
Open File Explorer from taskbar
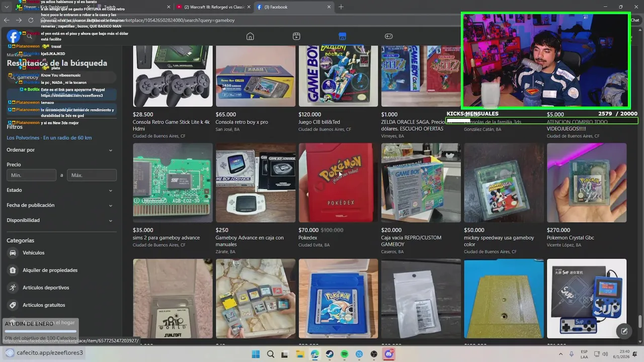tap(300, 354)
